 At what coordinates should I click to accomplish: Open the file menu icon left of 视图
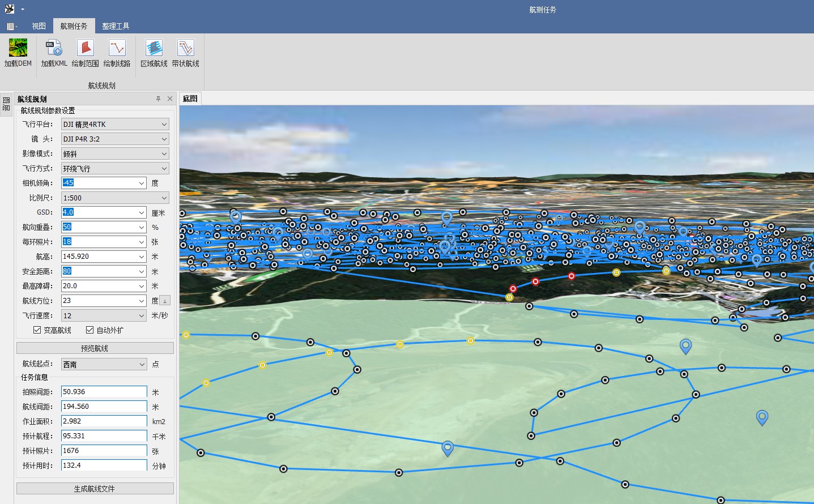11,26
